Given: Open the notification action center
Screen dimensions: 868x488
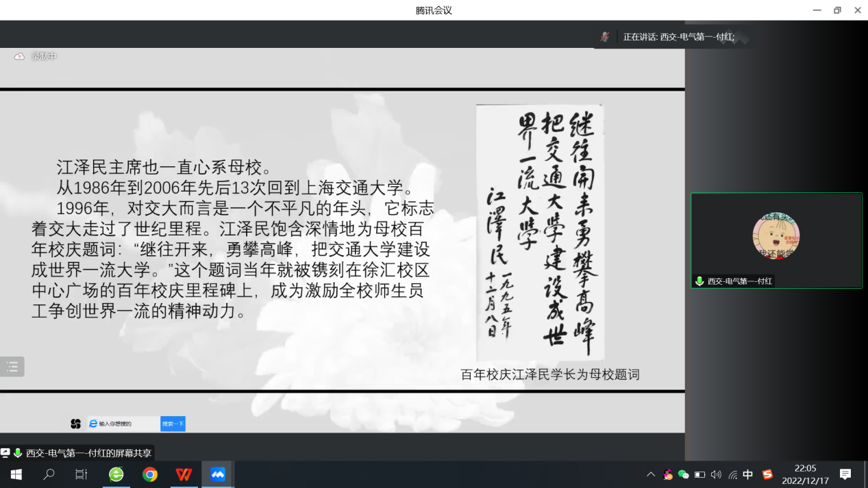Looking at the screenshot, I should pos(845,474).
